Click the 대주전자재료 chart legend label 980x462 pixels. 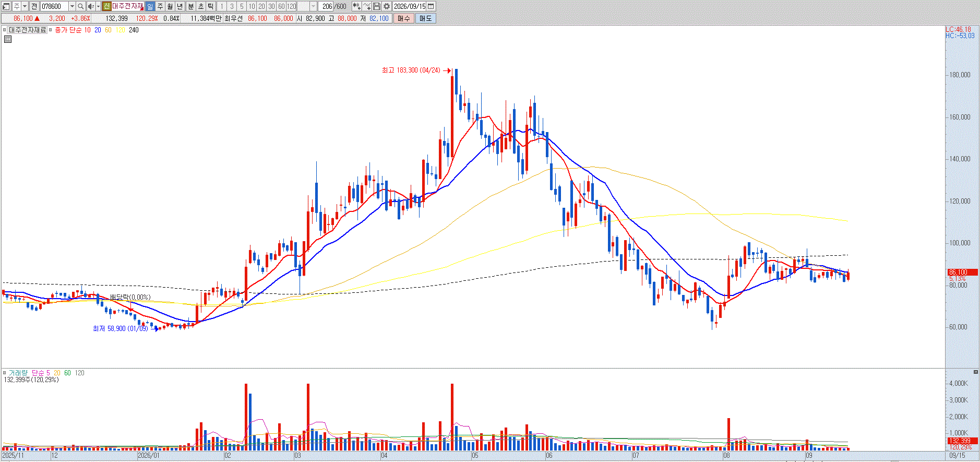click(x=27, y=30)
